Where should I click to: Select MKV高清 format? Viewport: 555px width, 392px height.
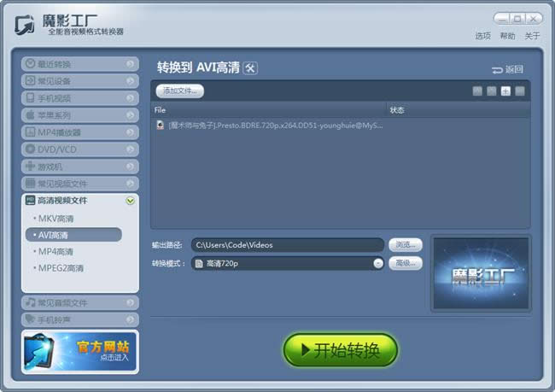(x=55, y=219)
